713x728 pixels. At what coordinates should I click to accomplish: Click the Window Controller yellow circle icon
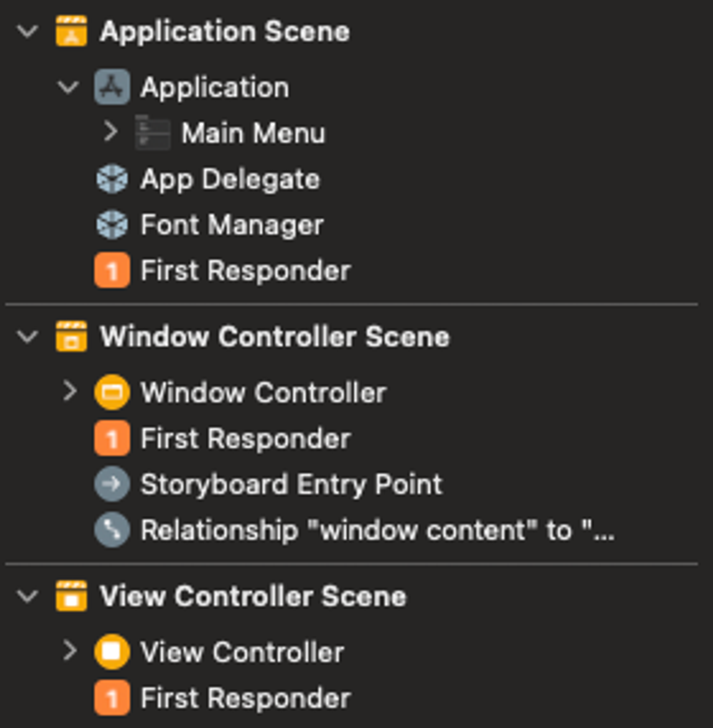coord(112,392)
